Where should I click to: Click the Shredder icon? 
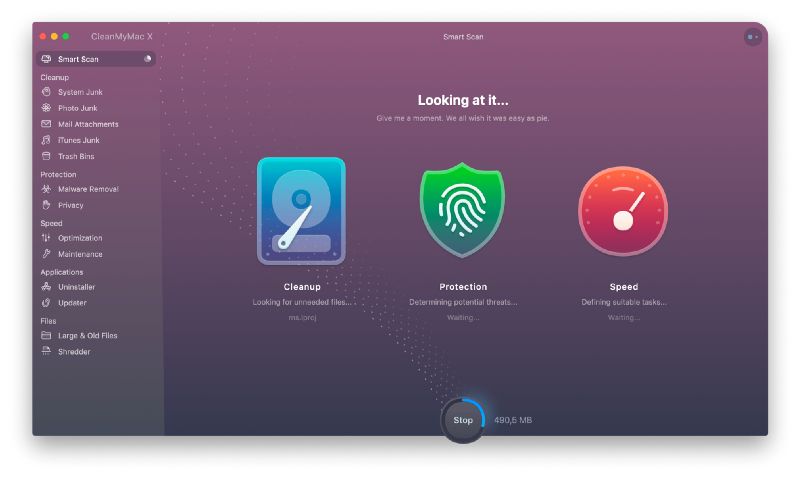(x=46, y=351)
